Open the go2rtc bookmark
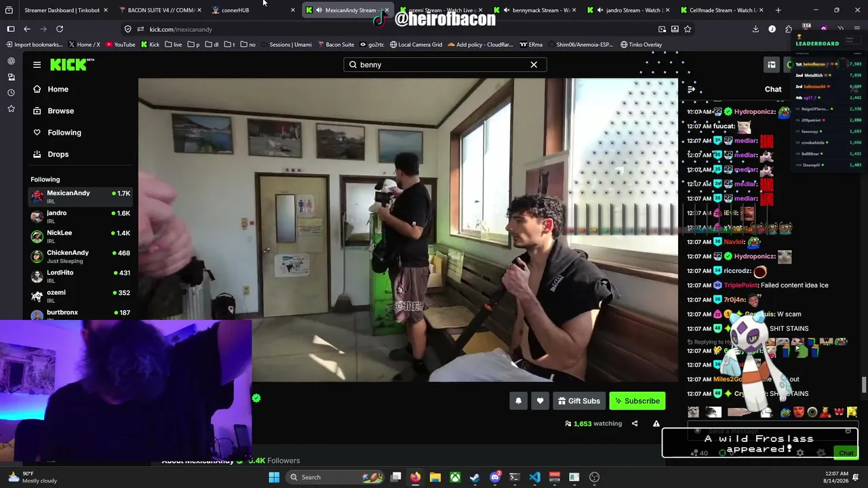Viewport: 868px width, 488px height. click(x=372, y=45)
